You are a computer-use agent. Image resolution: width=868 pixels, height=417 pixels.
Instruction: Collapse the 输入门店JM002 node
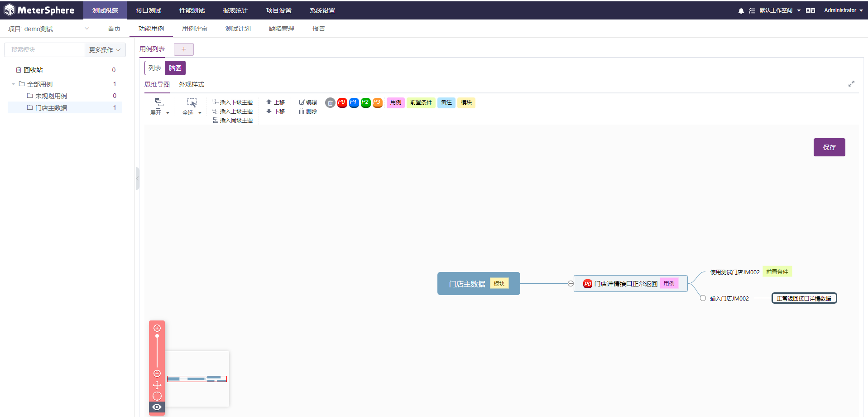tap(703, 298)
